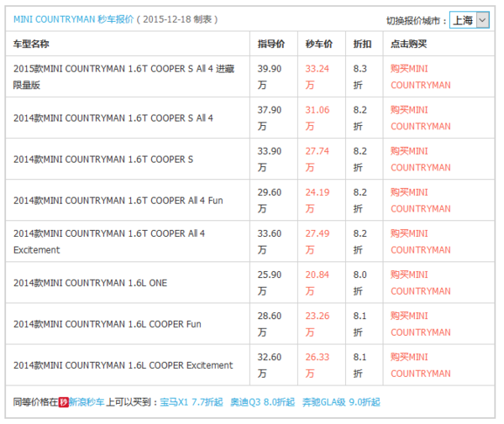Click the 车型名称 column header
The image size is (504, 424).
click(31, 44)
